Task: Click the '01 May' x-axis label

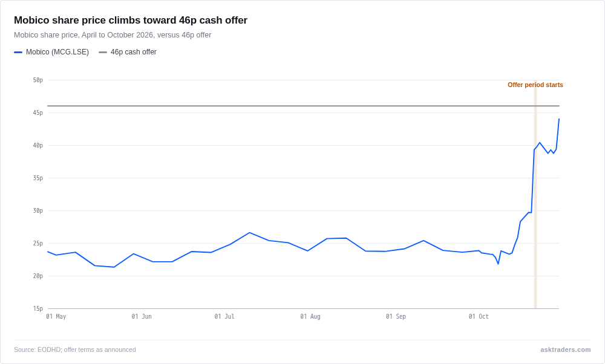Action: tap(56, 317)
